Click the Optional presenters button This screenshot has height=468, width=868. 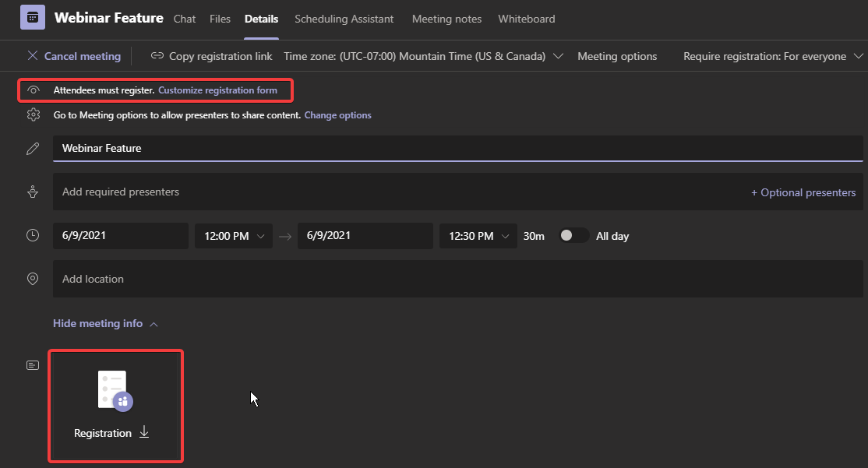[803, 192]
